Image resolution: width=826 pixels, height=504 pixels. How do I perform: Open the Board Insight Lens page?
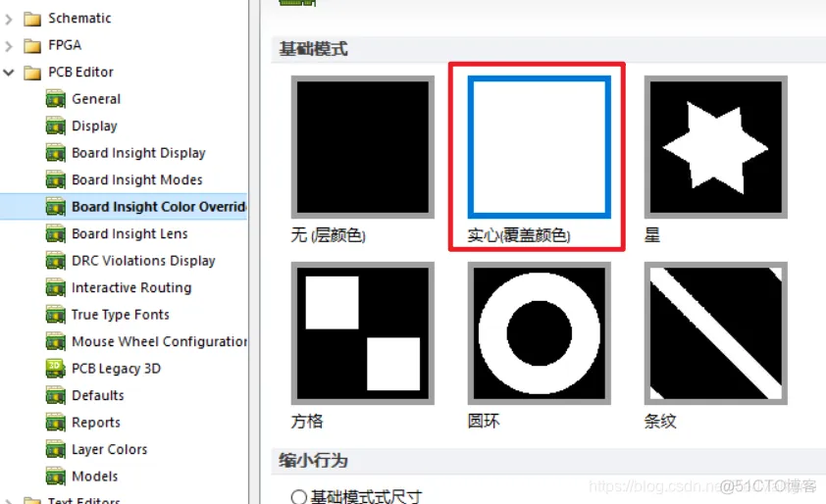coord(129,233)
